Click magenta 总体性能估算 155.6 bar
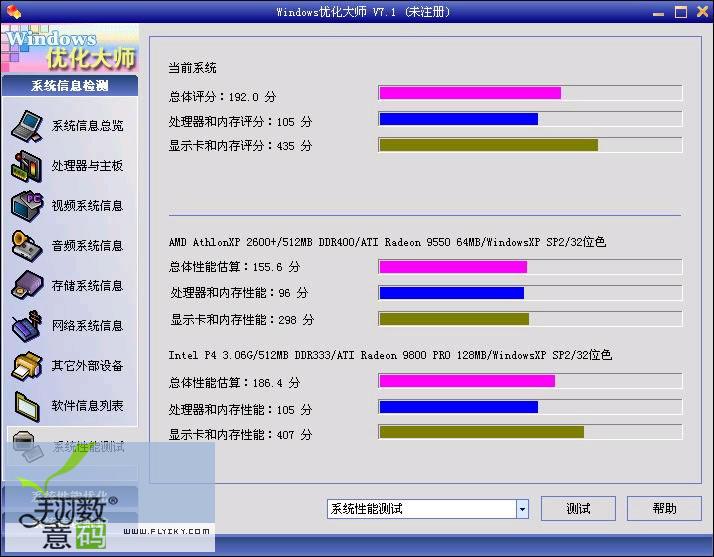 (453, 267)
